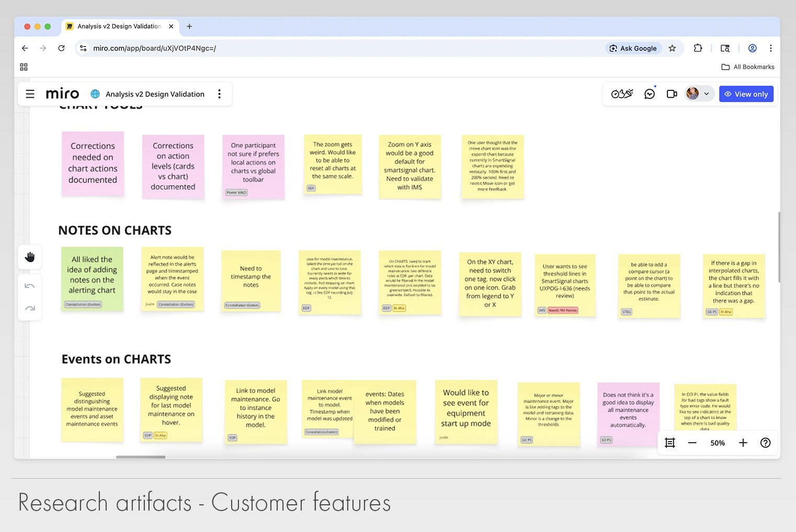Viewport: 796px width, 532px height.
Task: Go back in browser history
Action: tap(25, 48)
